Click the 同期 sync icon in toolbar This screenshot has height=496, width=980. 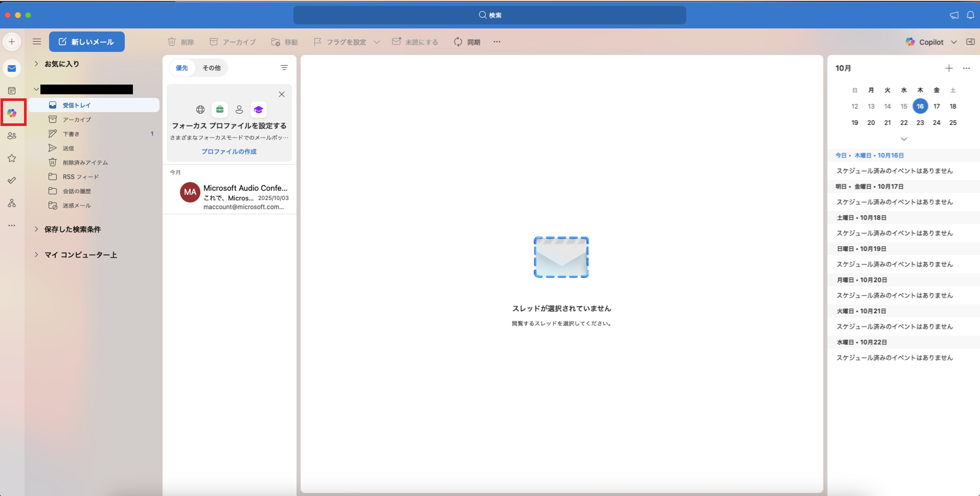pyautogui.click(x=458, y=42)
